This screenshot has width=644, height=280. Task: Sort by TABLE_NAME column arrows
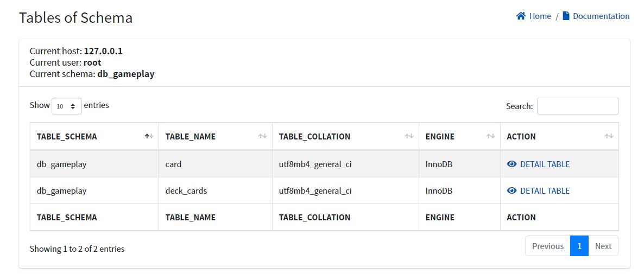coord(262,136)
